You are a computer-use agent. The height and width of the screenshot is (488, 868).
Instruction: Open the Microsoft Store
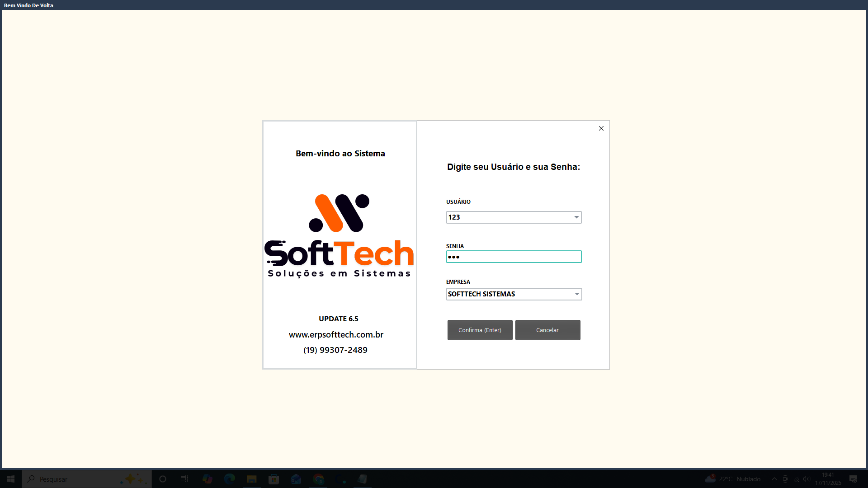274,479
